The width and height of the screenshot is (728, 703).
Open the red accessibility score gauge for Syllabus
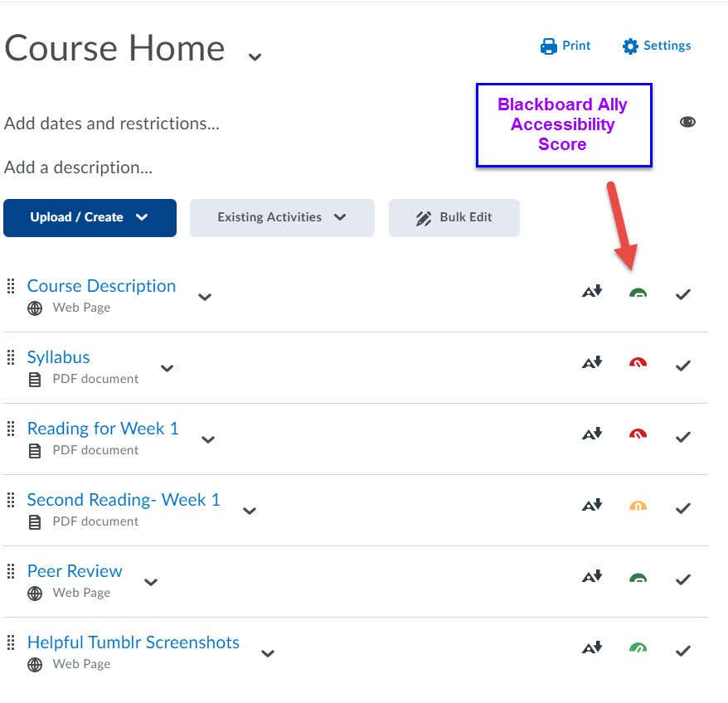click(x=638, y=364)
